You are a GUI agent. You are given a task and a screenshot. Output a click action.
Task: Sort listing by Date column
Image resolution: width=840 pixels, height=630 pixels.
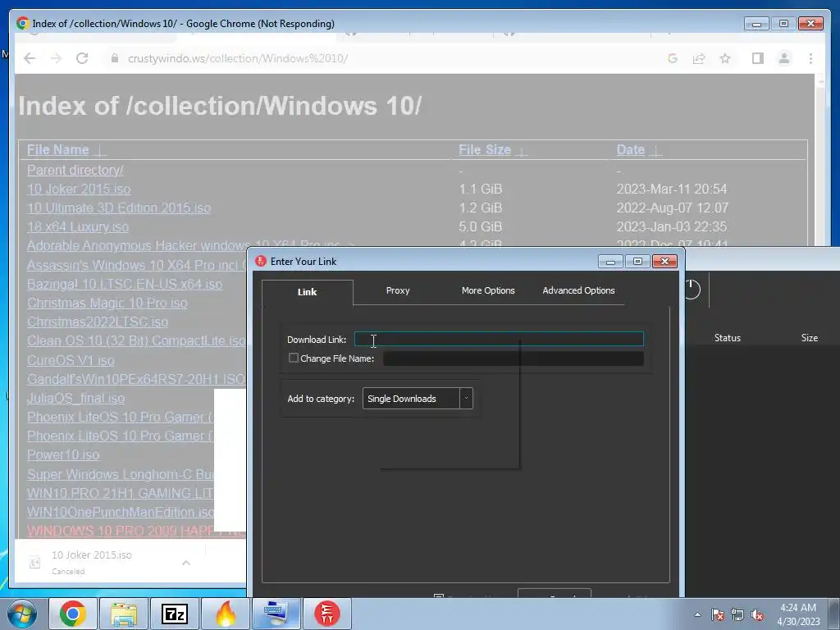[631, 150]
